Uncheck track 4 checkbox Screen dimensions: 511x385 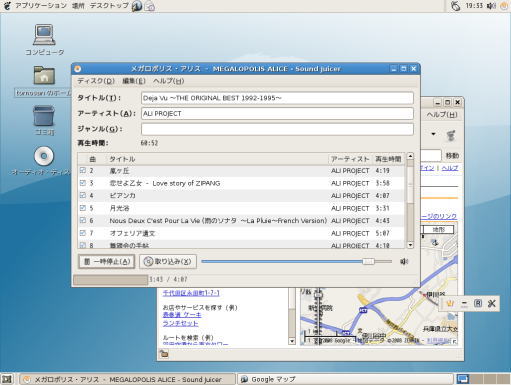[83, 195]
